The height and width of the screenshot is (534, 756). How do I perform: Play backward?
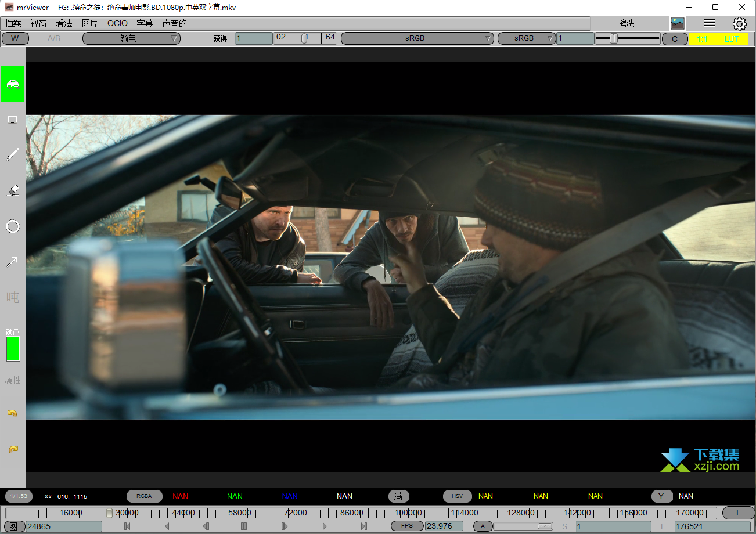pos(167,526)
